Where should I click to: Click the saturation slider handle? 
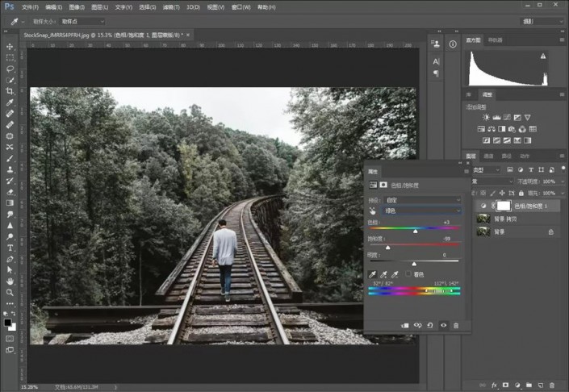coord(388,248)
